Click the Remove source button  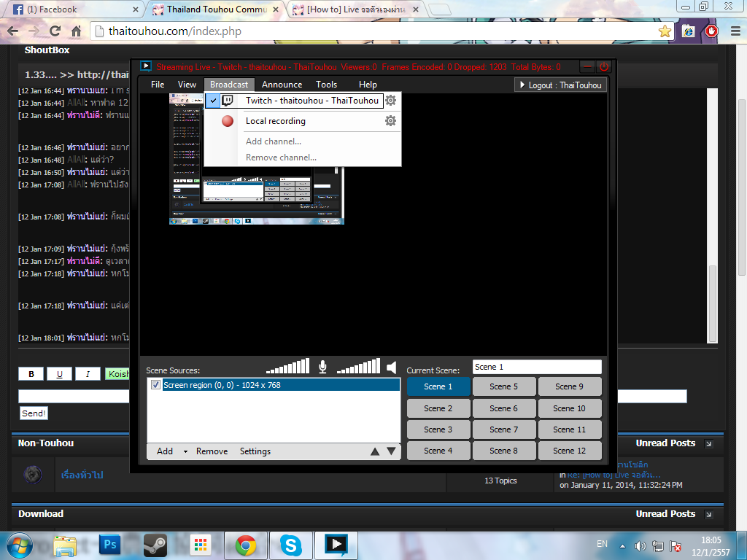coord(212,451)
